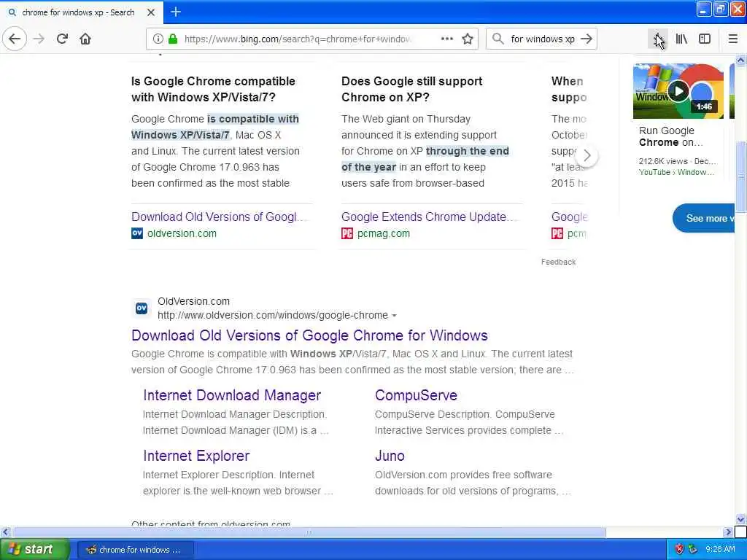Submit the search bar with arrow
Screen dimensions: 747x560
click(587, 39)
